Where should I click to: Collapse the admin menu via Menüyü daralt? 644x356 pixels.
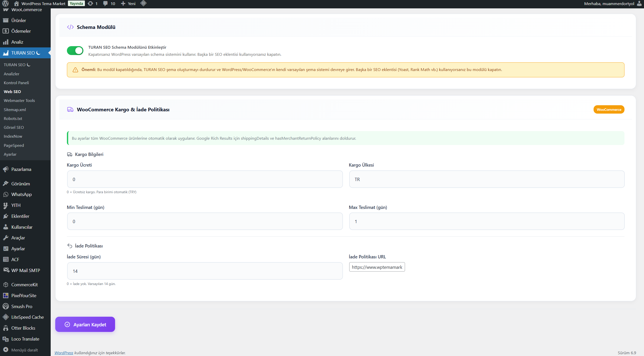point(24,350)
